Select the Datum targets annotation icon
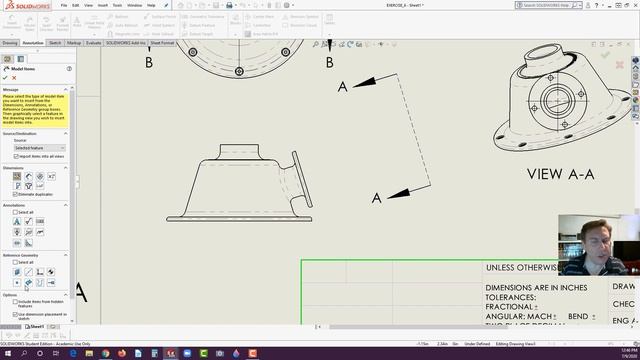Image resolution: width=640 pixels, height=360 pixels. click(x=28, y=232)
